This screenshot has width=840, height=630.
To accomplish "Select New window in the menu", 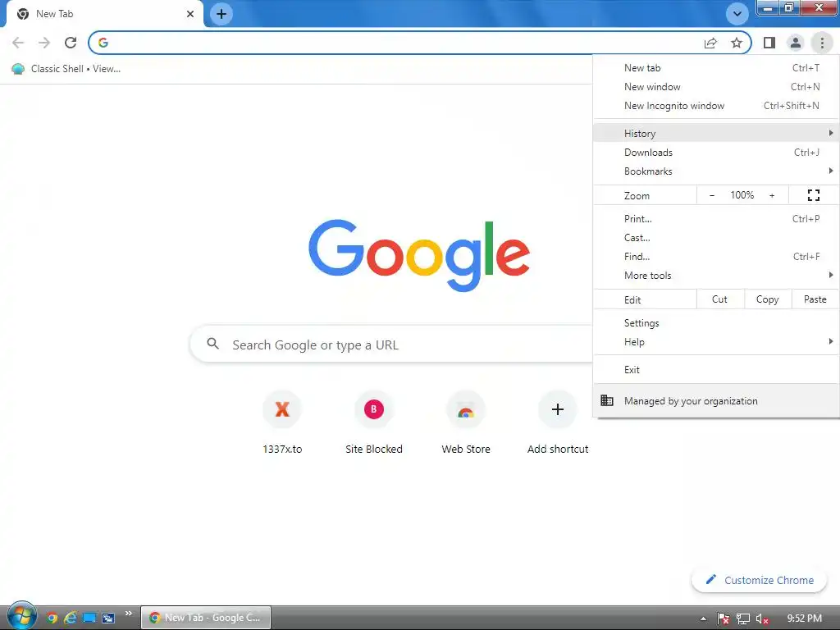I will tap(716, 87).
